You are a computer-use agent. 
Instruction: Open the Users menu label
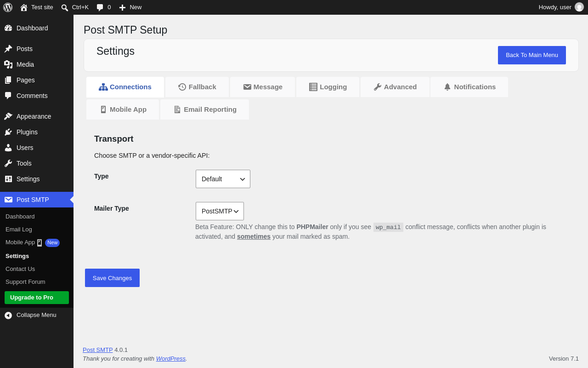click(x=25, y=148)
